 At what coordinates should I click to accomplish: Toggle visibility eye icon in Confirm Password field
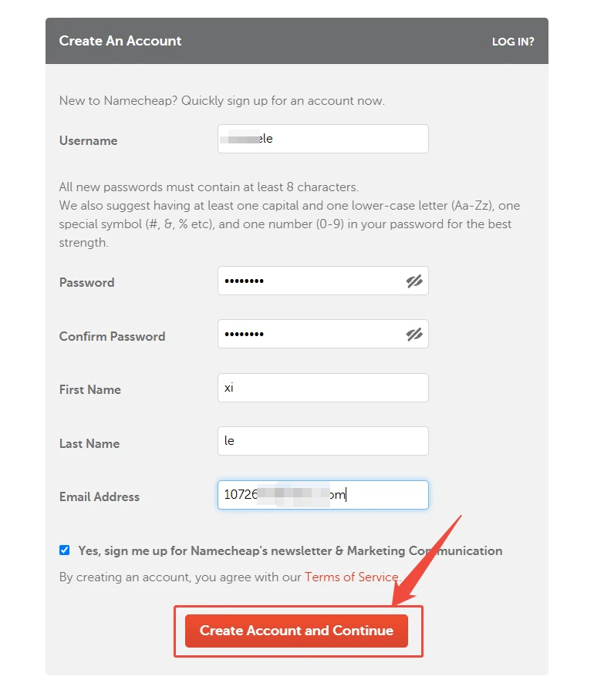click(x=414, y=334)
